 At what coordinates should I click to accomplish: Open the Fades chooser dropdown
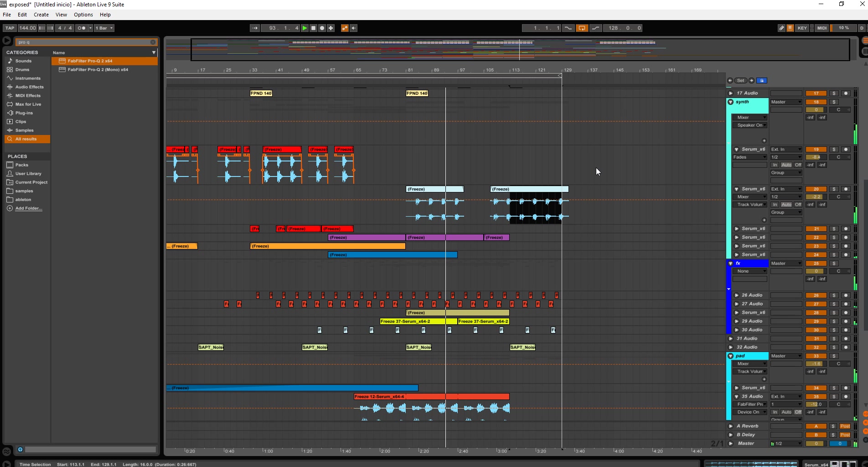coord(750,157)
